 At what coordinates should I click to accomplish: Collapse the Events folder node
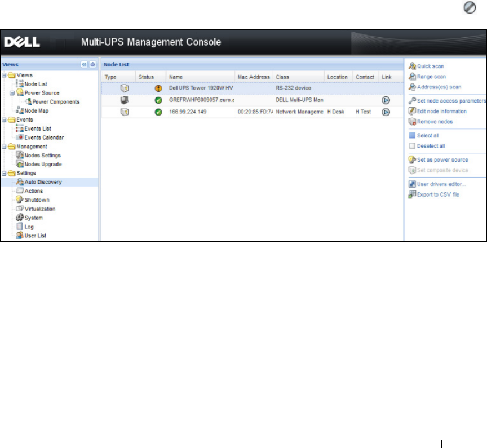click(4, 120)
